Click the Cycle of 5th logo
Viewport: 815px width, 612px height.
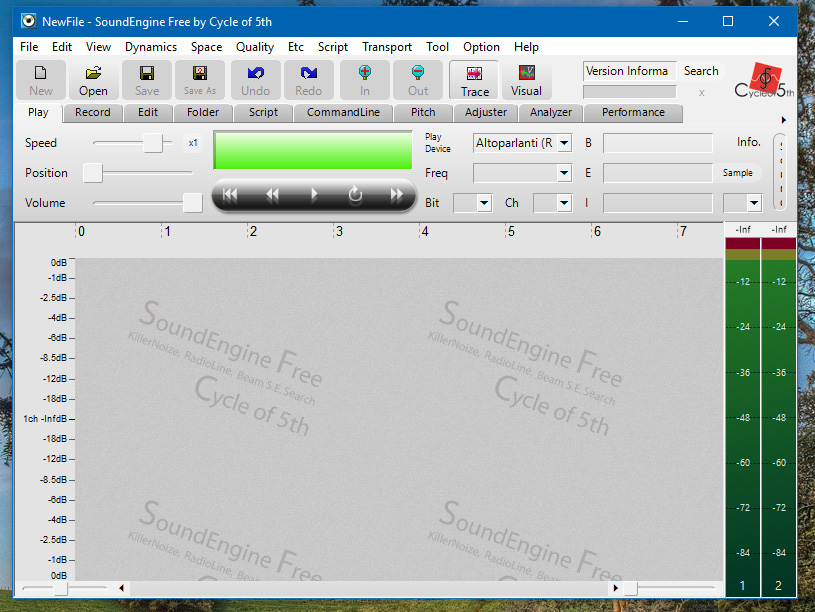point(764,80)
